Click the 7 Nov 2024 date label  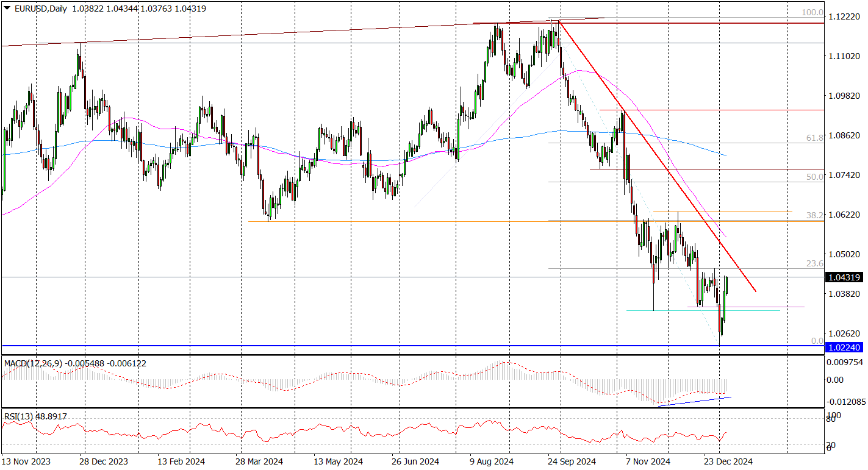tap(648, 462)
